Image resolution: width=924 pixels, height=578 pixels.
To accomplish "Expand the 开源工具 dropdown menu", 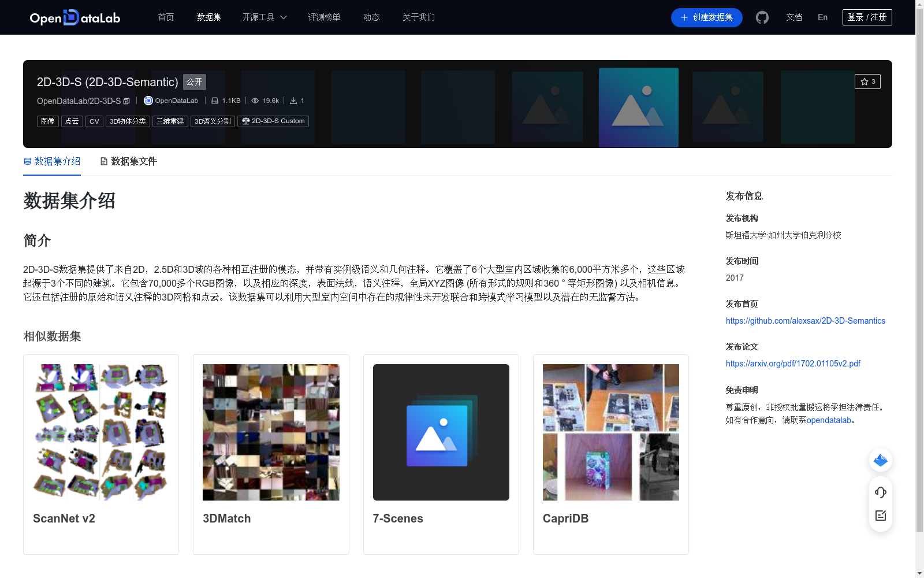I will [x=264, y=17].
